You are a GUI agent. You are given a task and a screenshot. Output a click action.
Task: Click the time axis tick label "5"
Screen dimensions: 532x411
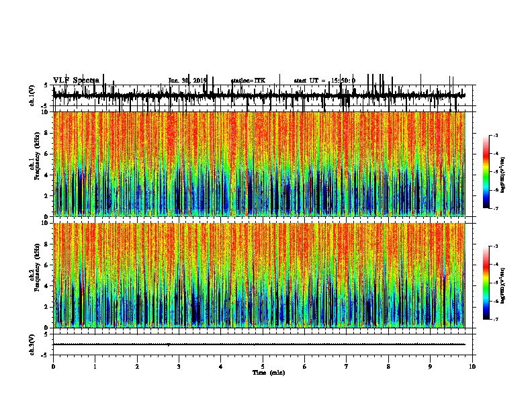tap(263, 367)
